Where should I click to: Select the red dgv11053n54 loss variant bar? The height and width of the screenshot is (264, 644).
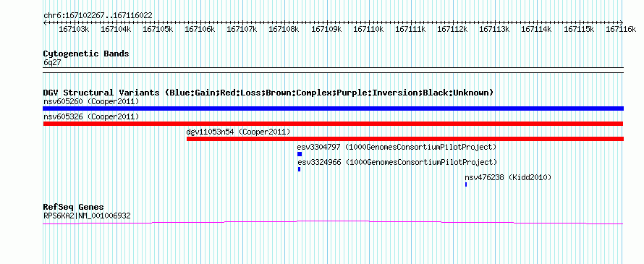[405, 139]
